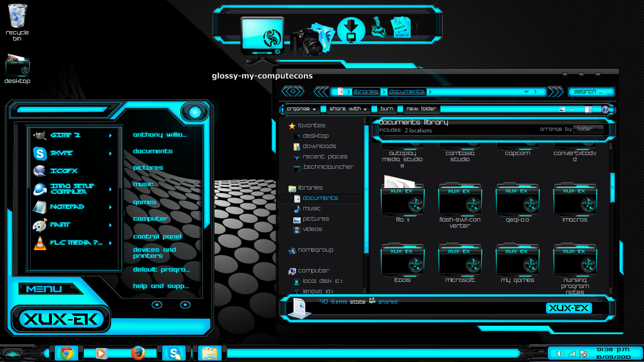Launch GIMP 2 from start menu
Viewport: 644px width, 362px height.
[x=73, y=135]
